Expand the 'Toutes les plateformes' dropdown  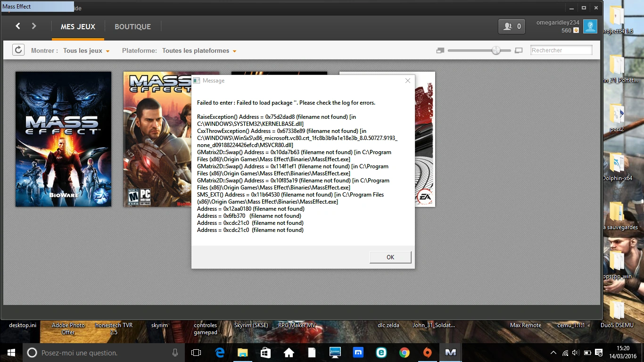[x=199, y=51]
